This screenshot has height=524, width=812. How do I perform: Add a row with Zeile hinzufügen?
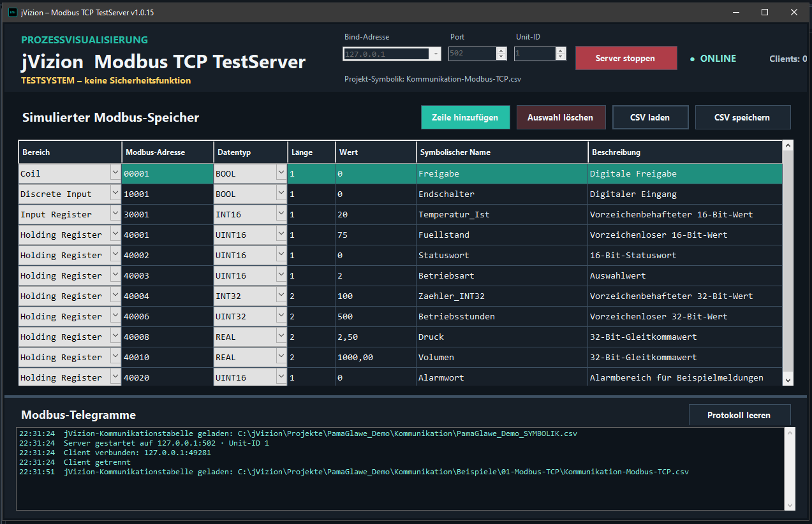(465, 117)
